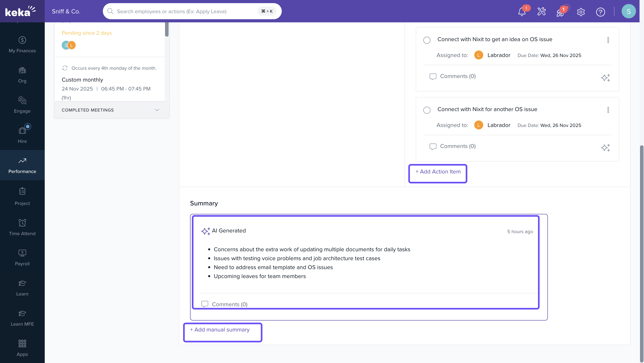Screen dimensions: 644x363
Task: Click Add Action Item link
Action: tap(438, 172)
